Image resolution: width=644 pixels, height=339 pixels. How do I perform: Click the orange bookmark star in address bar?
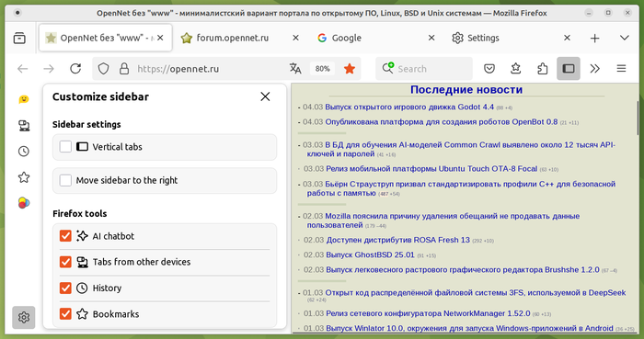pos(350,69)
